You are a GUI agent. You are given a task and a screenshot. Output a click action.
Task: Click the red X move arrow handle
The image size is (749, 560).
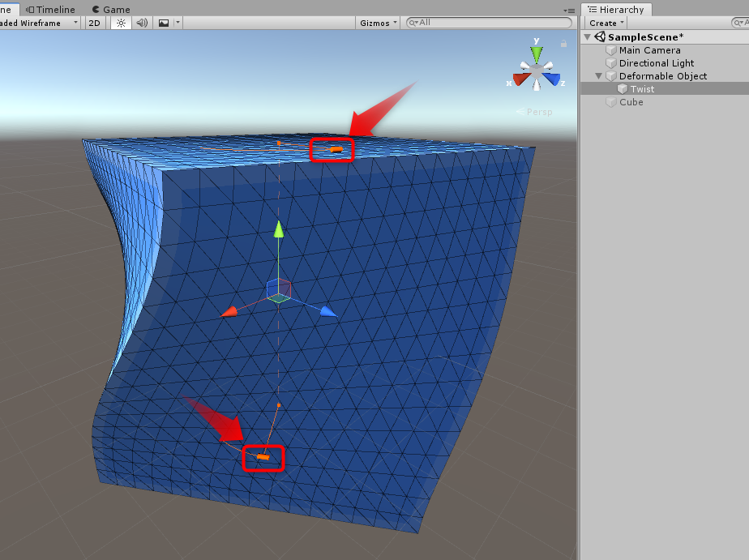(x=229, y=312)
